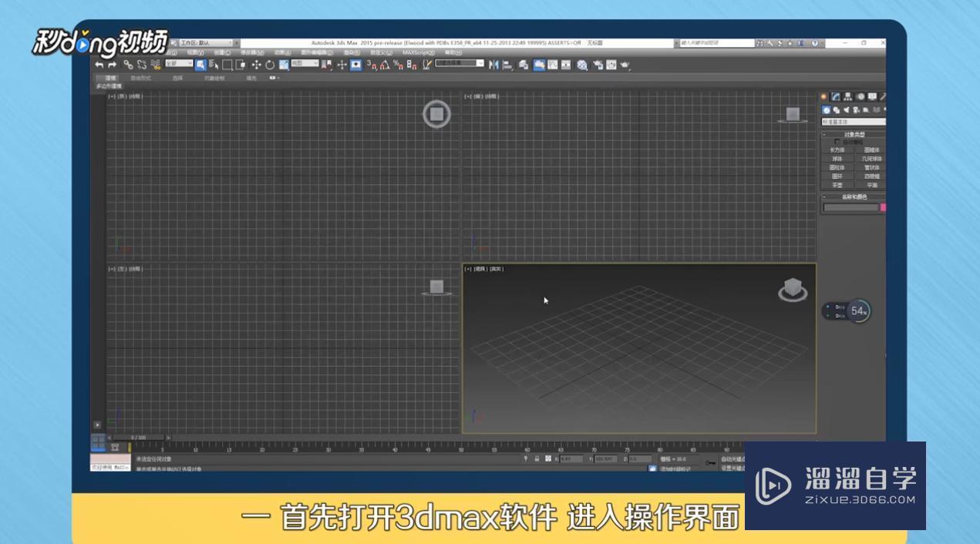This screenshot has height=544, width=980.
Task: Activate the Select and Link tool
Action: tap(129, 65)
